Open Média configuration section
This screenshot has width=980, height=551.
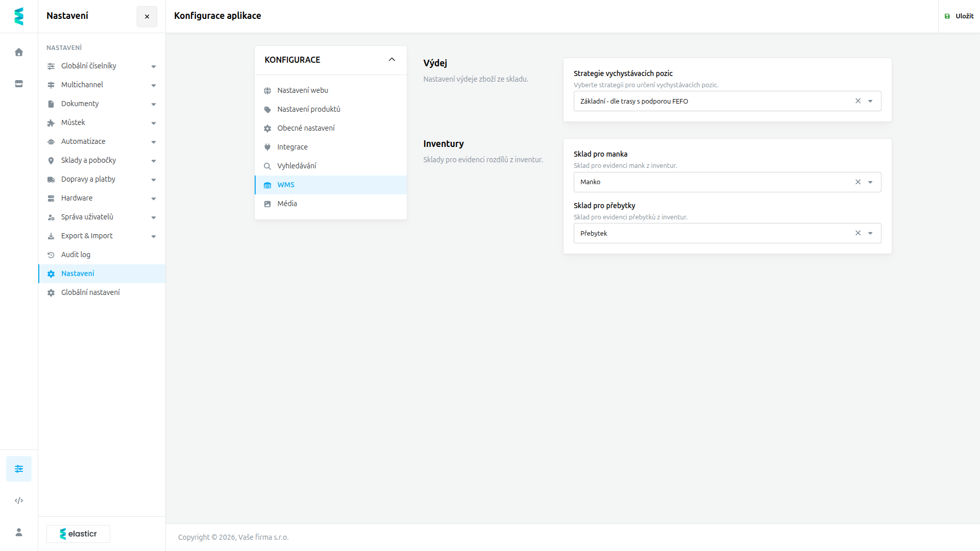(331, 204)
